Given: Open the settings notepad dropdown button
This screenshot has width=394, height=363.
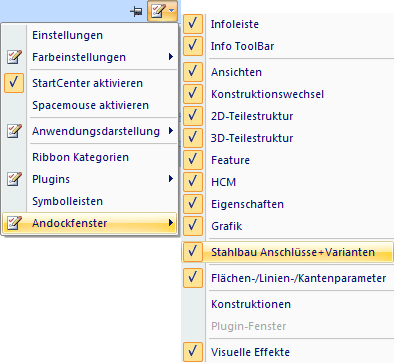Looking at the screenshot, I should (162, 11).
